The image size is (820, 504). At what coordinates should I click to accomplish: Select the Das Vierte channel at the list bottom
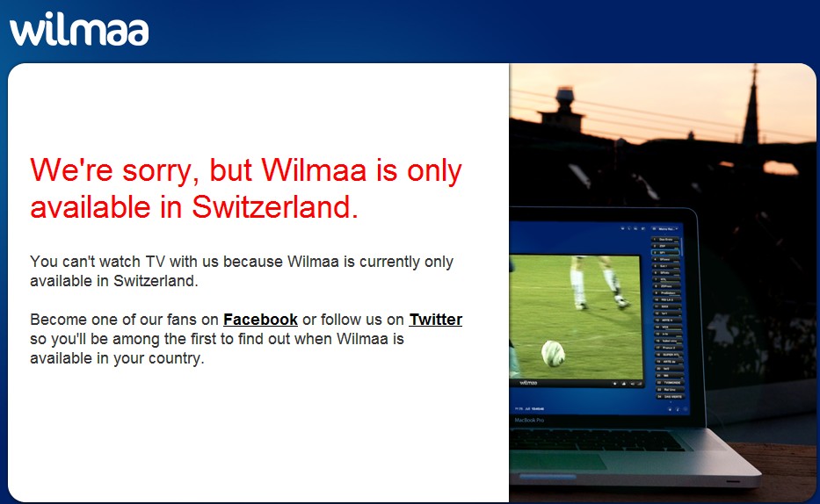click(671, 396)
